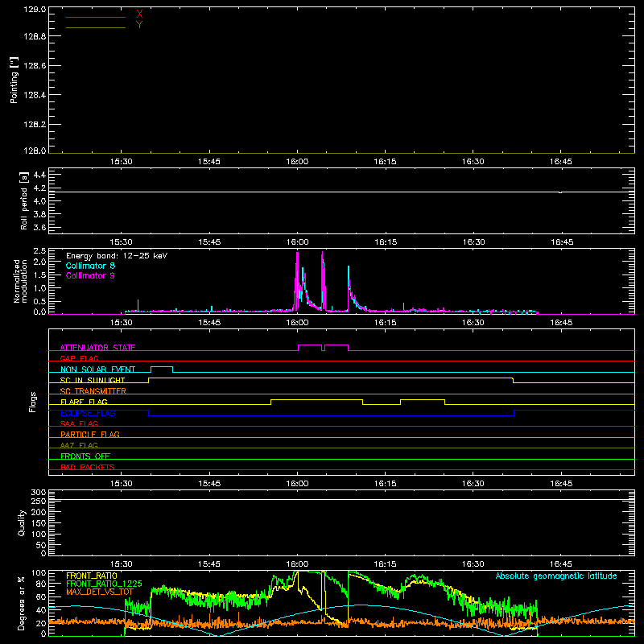
Task: Click the 'ECLIPSE_FLAG' flag label
Action: 88,413
